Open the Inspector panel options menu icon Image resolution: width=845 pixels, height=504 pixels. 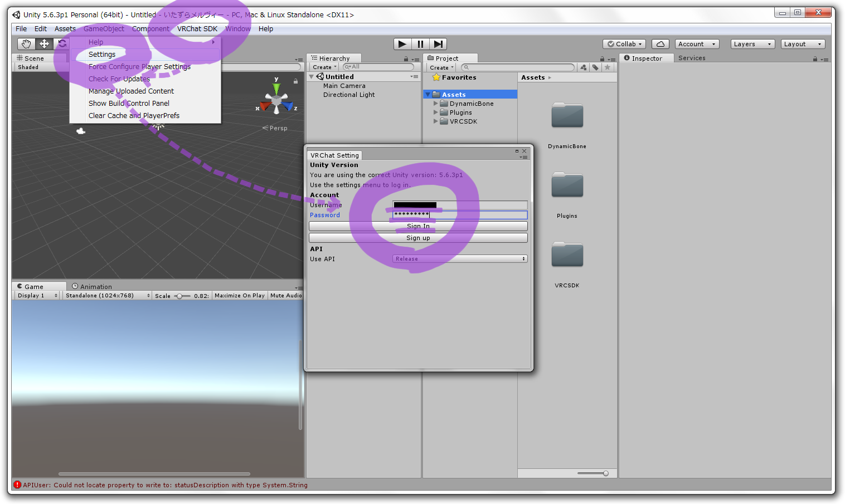(x=824, y=59)
